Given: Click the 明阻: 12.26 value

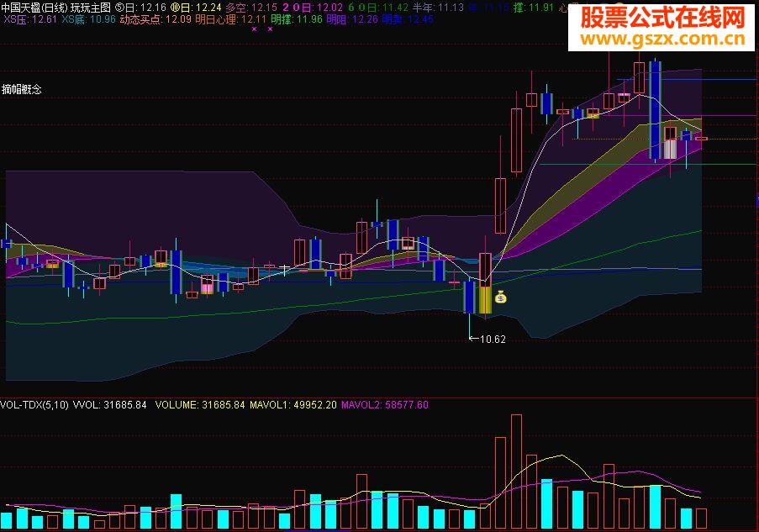Looking at the screenshot, I should point(352,19).
